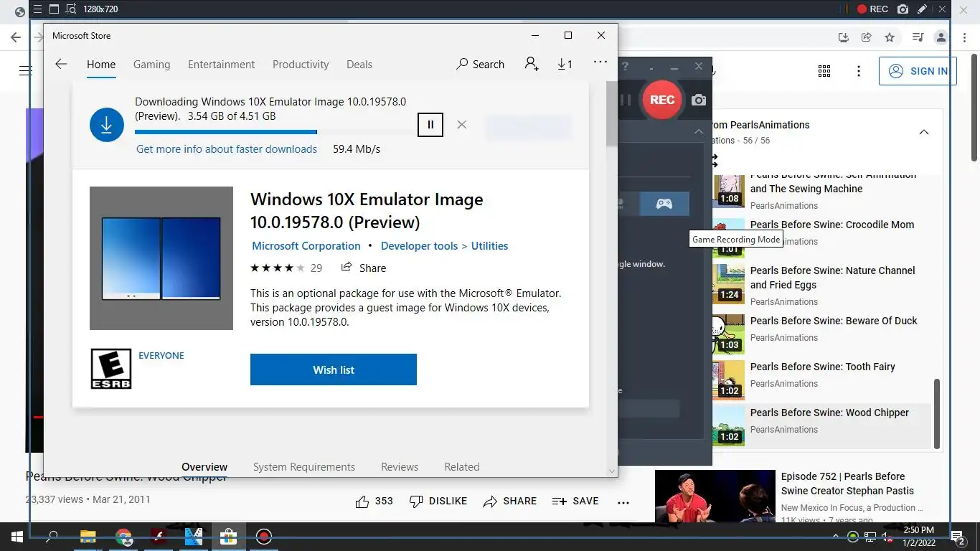Click the Windows 10X Emulator app image
Viewport: 980px width, 551px height.
tap(161, 258)
